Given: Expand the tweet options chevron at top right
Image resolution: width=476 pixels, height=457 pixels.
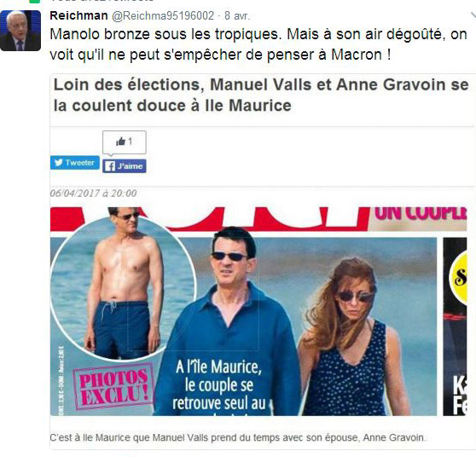Looking at the screenshot, I should 473,15.
